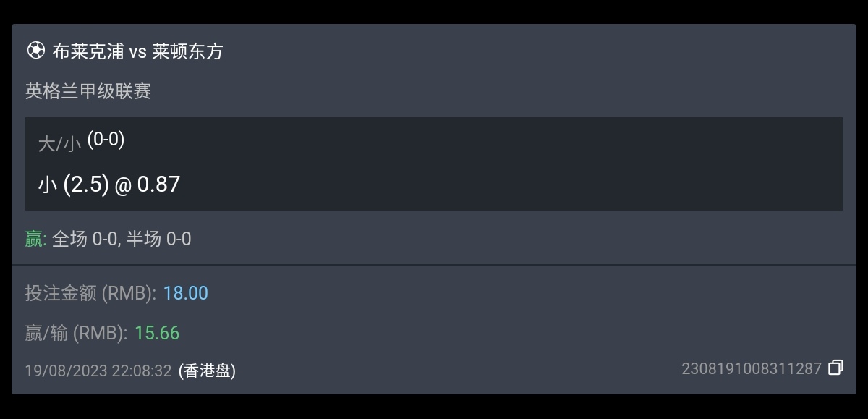Click the 赢/输 (RMB) label

tap(77, 333)
